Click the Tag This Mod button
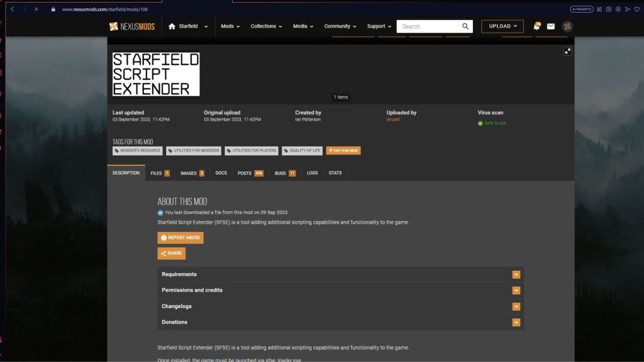The width and height of the screenshot is (644, 362). point(343,150)
